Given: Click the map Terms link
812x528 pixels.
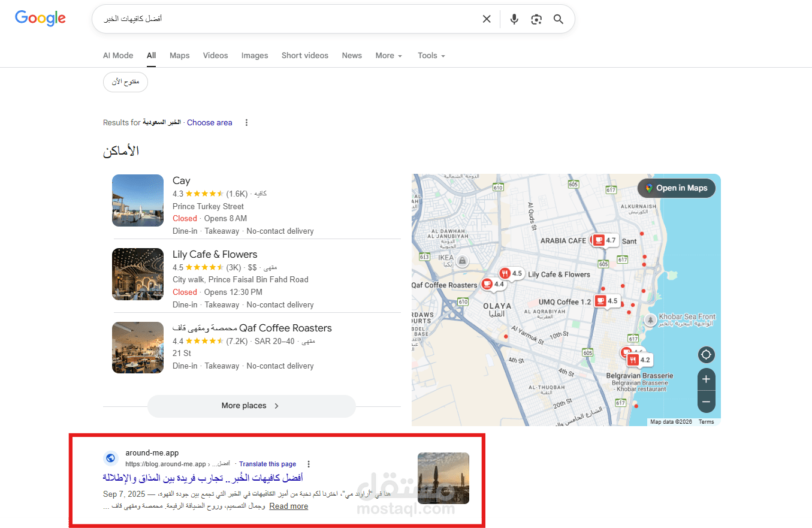Looking at the screenshot, I should click(707, 422).
